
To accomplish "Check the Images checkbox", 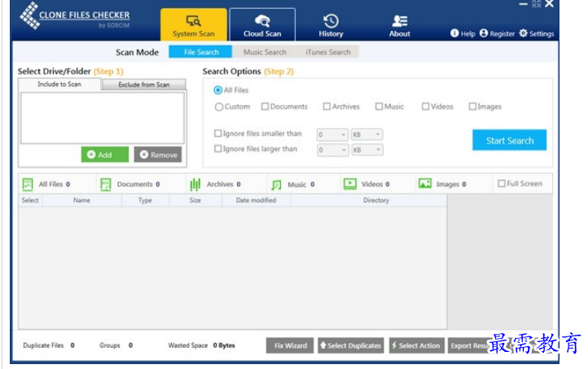I will tap(472, 107).
